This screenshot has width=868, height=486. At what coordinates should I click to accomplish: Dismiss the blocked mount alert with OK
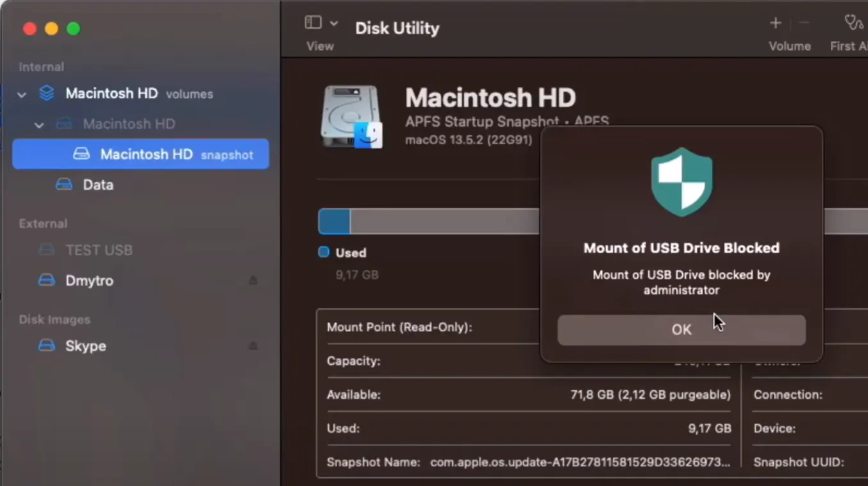pyautogui.click(x=681, y=329)
